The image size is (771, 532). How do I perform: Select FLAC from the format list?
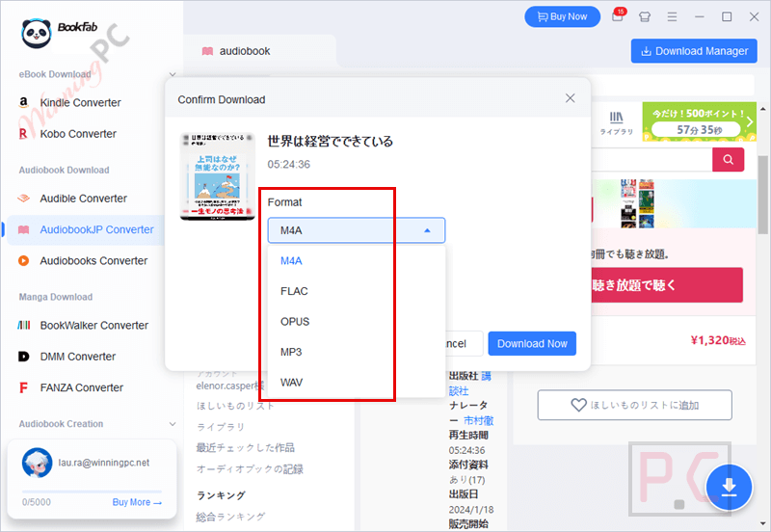pos(356,292)
